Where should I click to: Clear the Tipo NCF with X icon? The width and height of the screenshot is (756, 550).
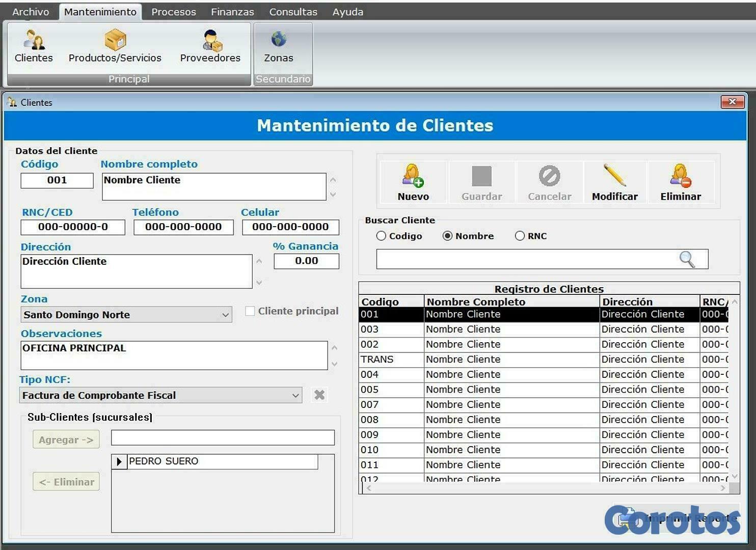tap(319, 395)
